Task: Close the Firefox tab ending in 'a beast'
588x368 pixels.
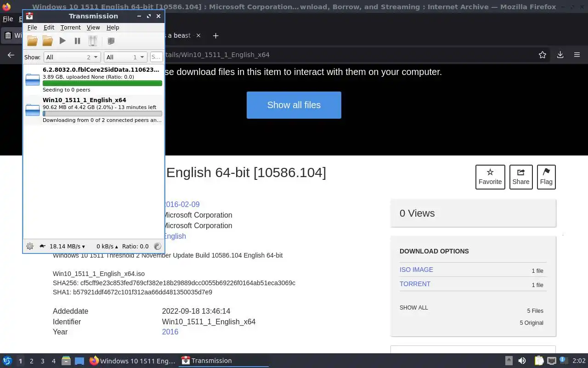Action: pyautogui.click(x=198, y=35)
